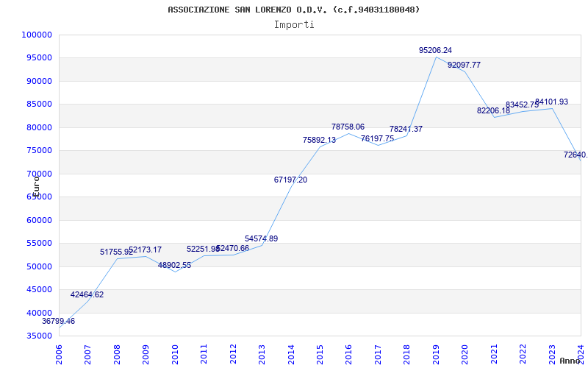Viewport: 588px width, 368px height.
Task: Click the Anno axis title
Action: 570,361
